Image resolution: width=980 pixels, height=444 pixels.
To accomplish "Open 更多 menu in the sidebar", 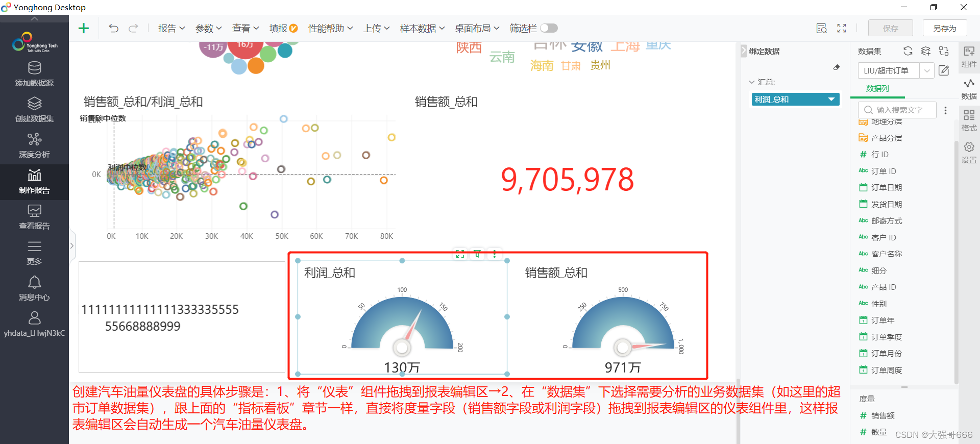I will (x=34, y=253).
